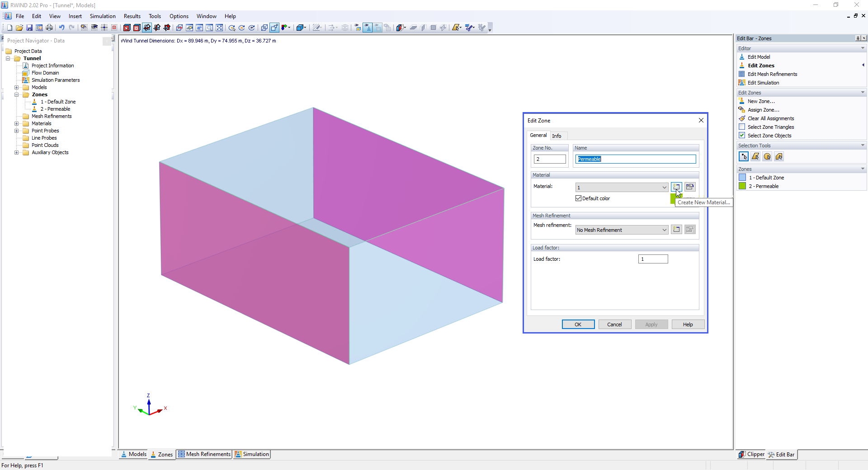Click the New document toolbar icon
This screenshot has height=470, width=868.
[9, 28]
